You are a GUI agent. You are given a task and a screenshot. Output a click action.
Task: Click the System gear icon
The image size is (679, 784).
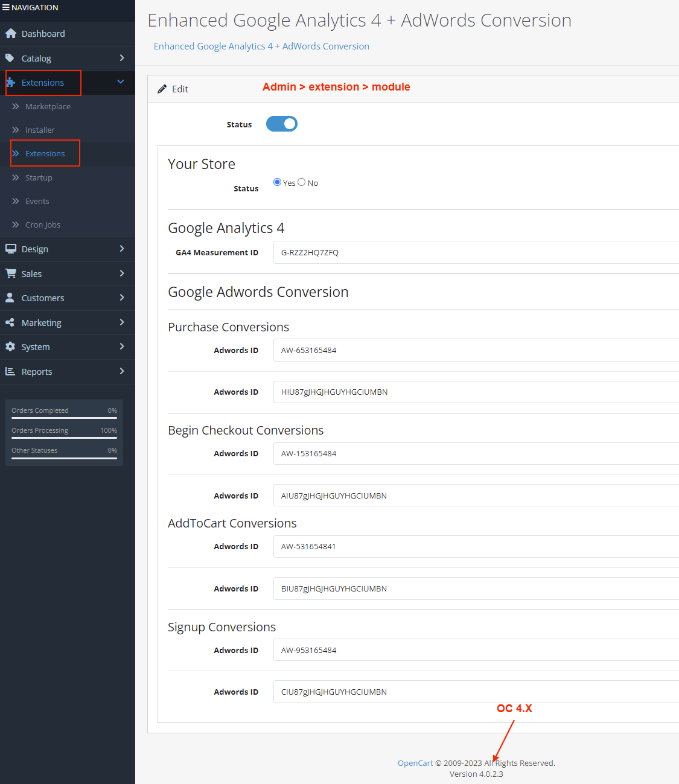tap(10, 346)
